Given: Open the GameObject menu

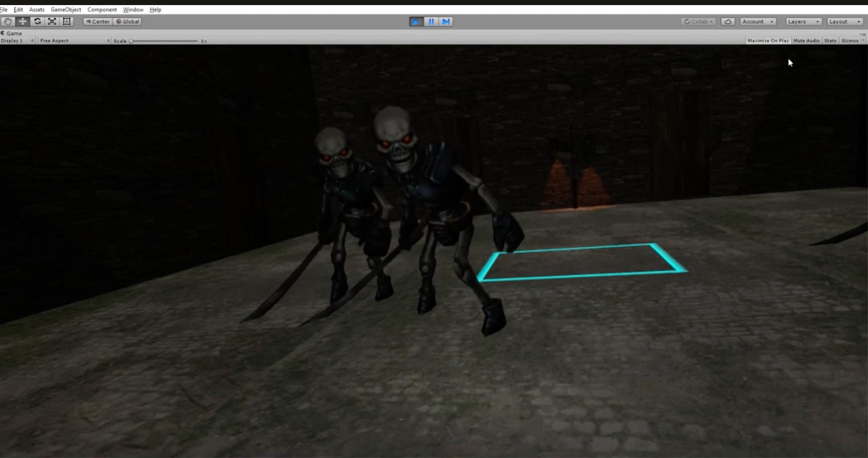Looking at the screenshot, I should pos(66,9).
